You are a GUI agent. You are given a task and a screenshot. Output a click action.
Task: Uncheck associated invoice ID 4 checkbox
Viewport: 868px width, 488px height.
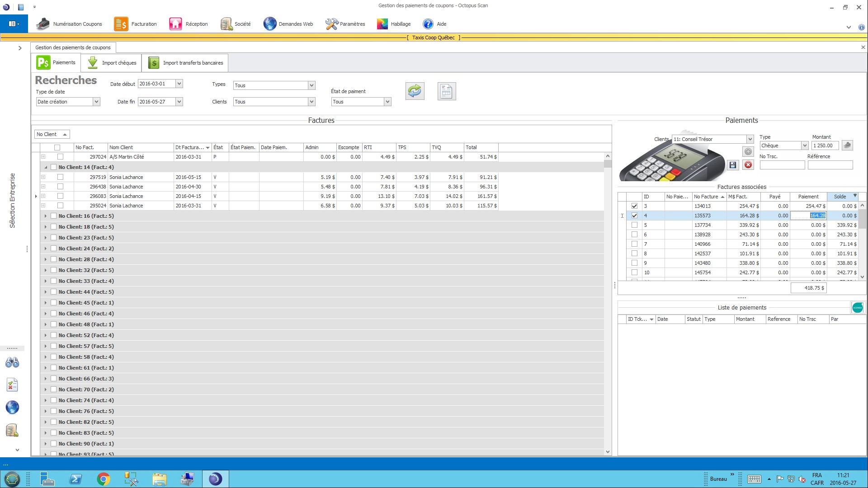pyautogui.click(x=634, y=216)
